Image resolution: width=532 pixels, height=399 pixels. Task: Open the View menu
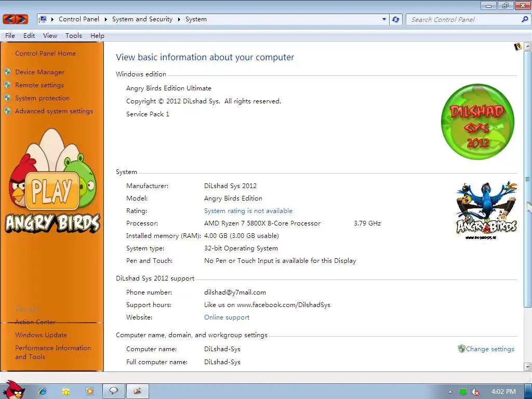[x=50, y=36]
